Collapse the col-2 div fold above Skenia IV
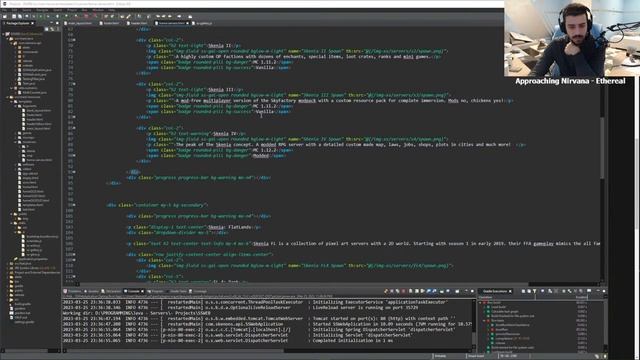 tap(74, 128)
